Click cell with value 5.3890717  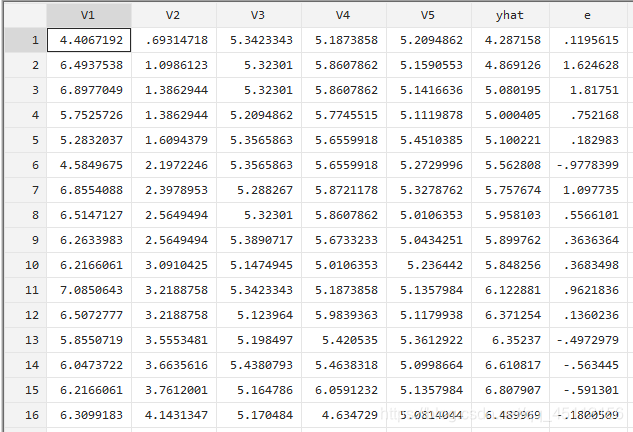[259, 240]
